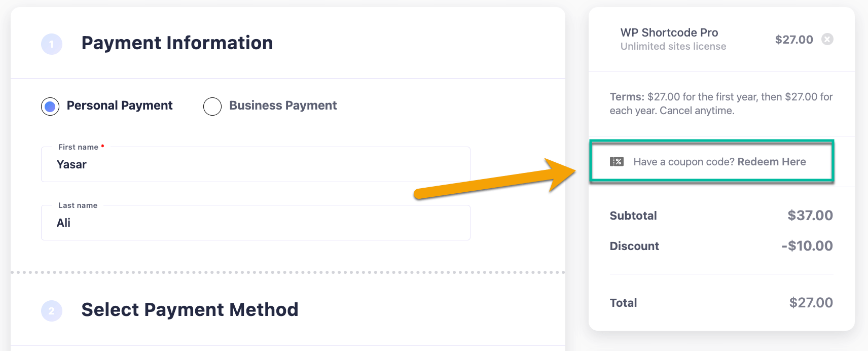868x351 pixels.
Task: Click the Total amount of $27.00
Action: pos(811,302)
